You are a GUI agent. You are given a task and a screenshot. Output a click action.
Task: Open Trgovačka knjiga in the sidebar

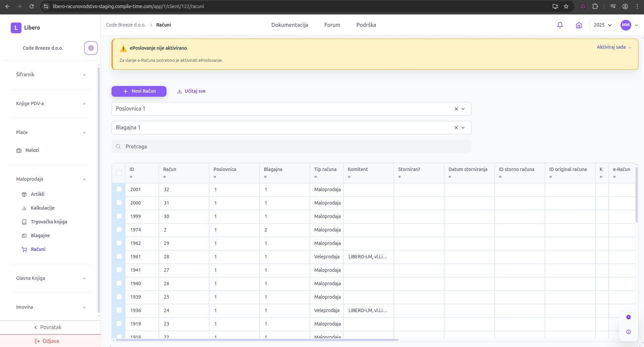tap(49, 222)
